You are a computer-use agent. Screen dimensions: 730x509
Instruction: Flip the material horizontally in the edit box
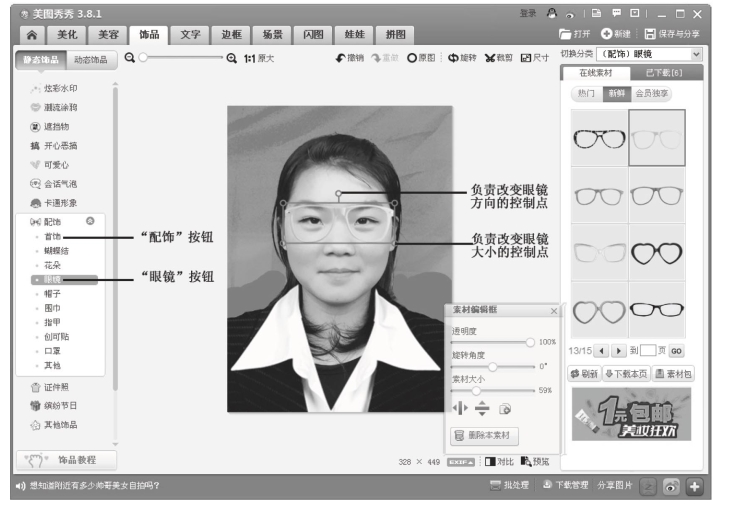tap(460, 408)
